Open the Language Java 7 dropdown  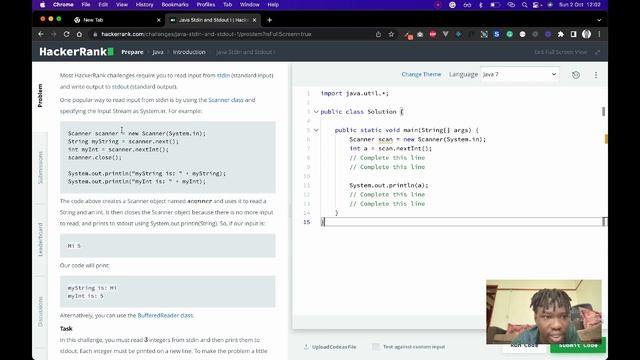coord(520,74)
